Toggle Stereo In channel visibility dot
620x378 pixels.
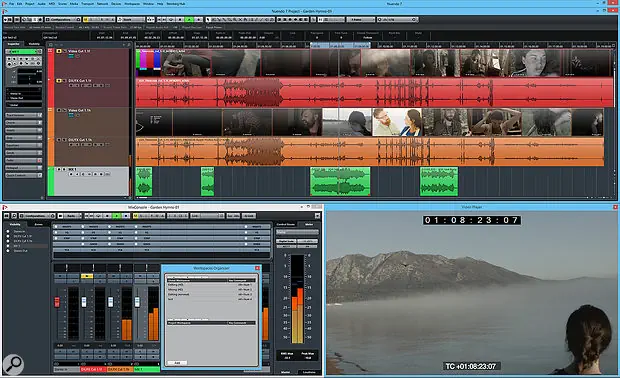pos(8,231)
